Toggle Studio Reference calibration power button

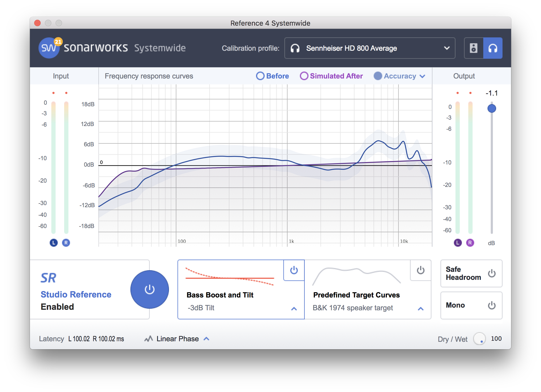click(149, 289)
